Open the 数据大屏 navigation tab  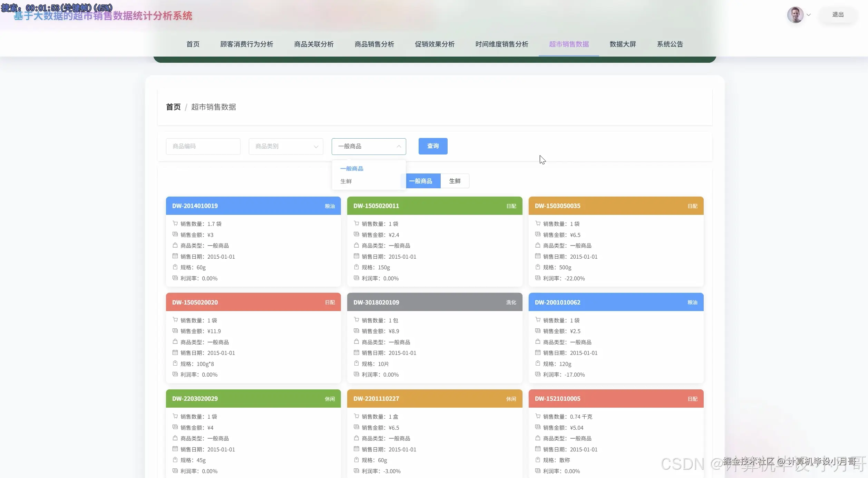(x=622, y=44)
